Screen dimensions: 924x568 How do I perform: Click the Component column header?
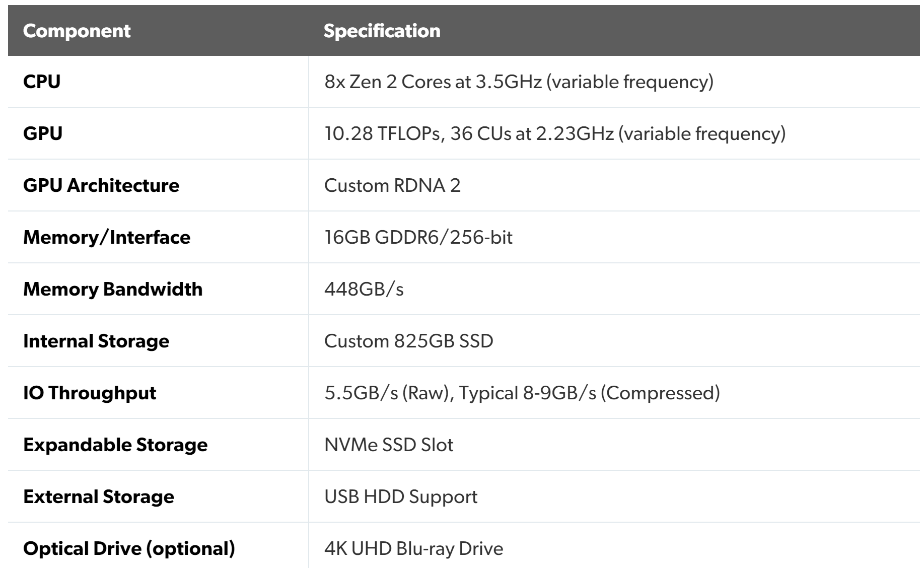click(x=77, y=31)
